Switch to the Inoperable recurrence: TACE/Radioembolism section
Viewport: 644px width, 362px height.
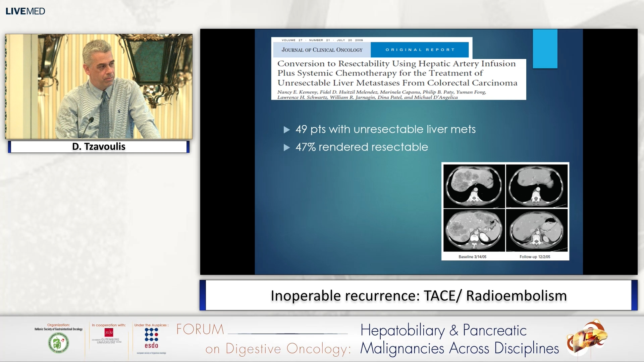(419, 296)
